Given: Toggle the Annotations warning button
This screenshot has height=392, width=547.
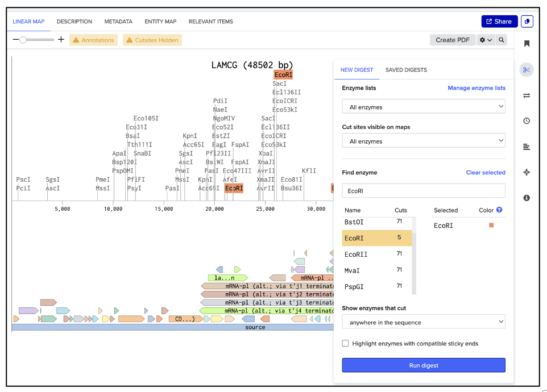Looking at the screenshot, I should pos(93,40).
